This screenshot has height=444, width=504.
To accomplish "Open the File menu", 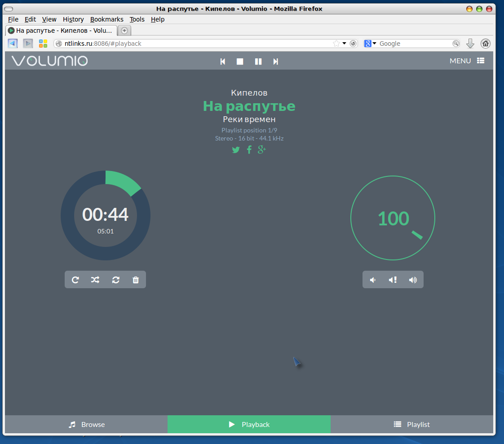I will (x=13, y=19).
